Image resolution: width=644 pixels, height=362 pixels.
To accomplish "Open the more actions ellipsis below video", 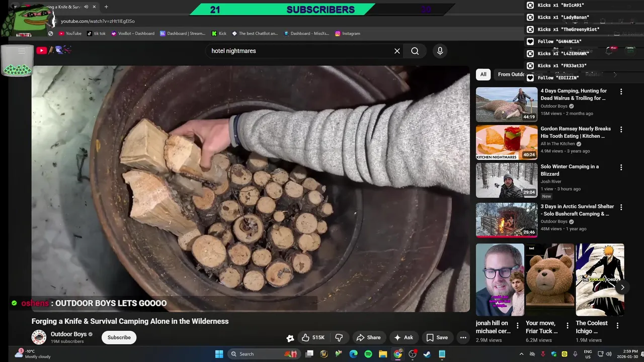I will click(463, 337).
